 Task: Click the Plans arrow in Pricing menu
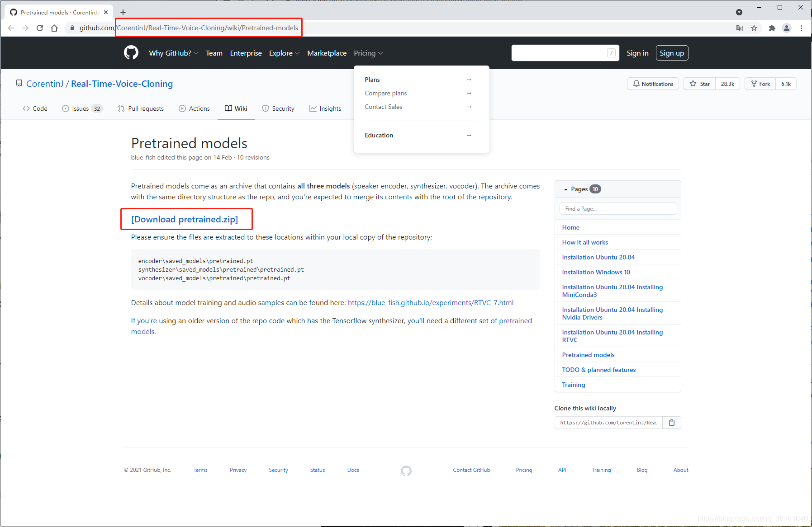click(469, 80)
